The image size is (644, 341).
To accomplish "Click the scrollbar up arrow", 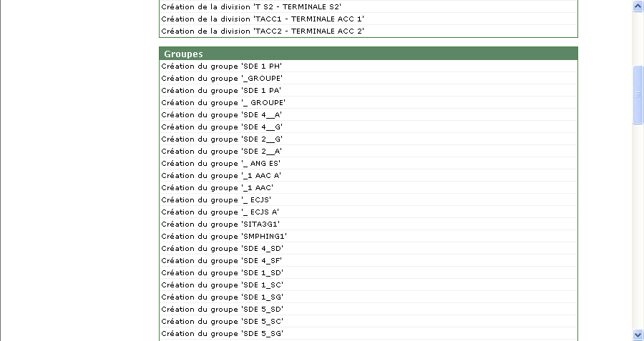I will point(638,6).
